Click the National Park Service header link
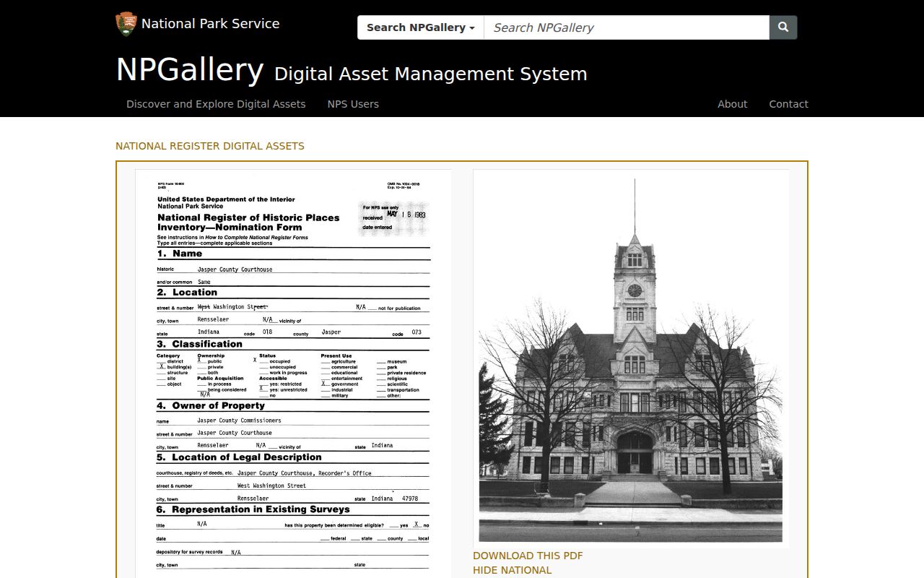This screenshot has width=924, height=578. [210, 24]
